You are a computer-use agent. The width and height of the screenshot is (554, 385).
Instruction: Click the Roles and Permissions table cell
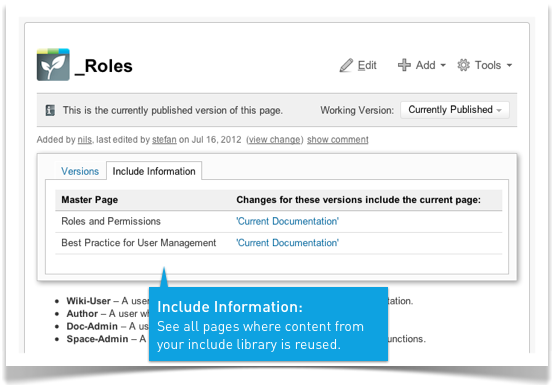pos(111,221)
